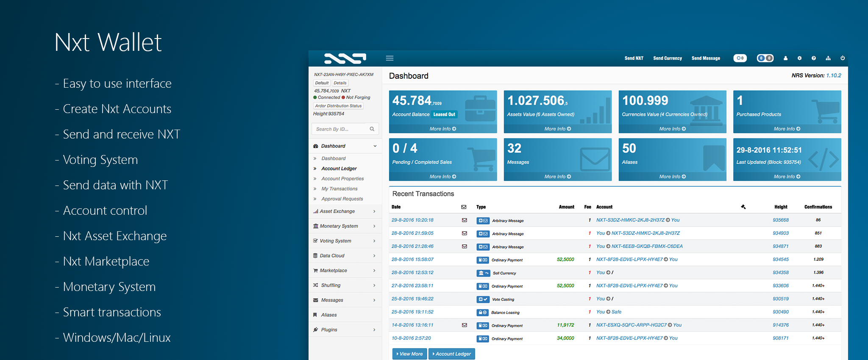Click the Messages envelope tile icon
The width and height of the screenshot is (868, 360).
(x=595, y=159)
